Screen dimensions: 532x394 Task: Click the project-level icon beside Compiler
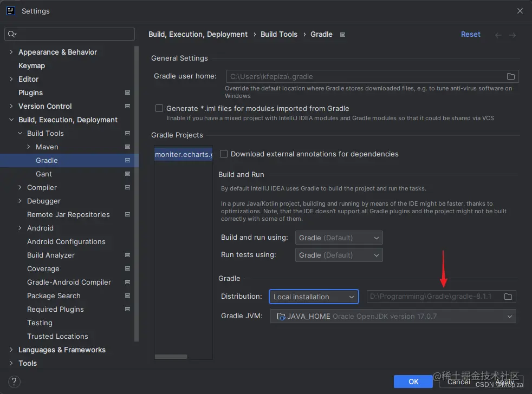pos(127,187)
